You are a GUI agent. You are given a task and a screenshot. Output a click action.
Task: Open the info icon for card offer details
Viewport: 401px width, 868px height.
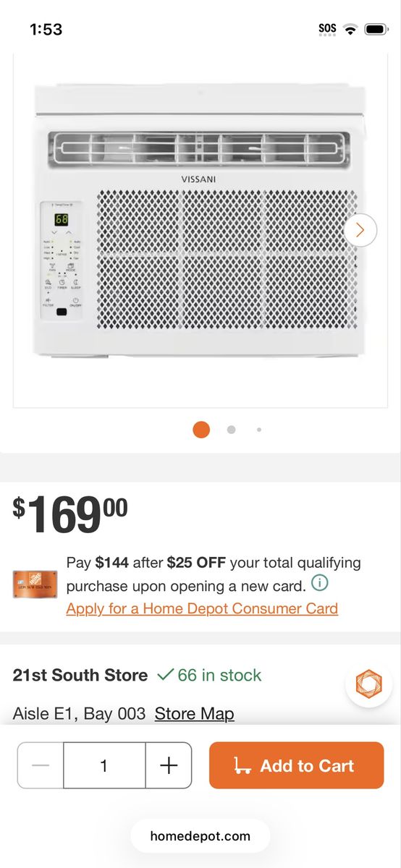coord(319,583)
